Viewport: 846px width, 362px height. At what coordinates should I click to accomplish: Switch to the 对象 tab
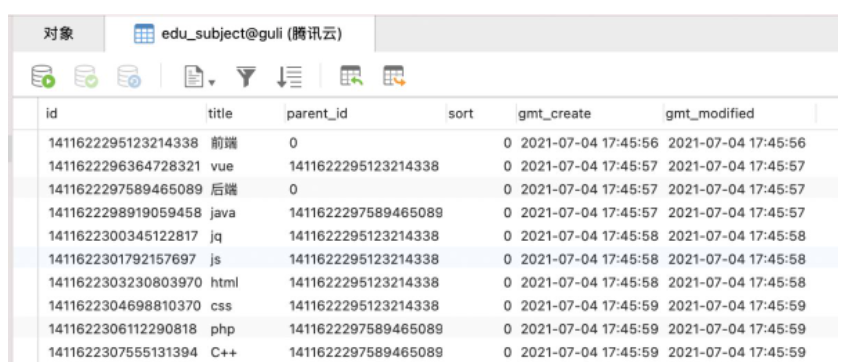click(x=58, y=34)
